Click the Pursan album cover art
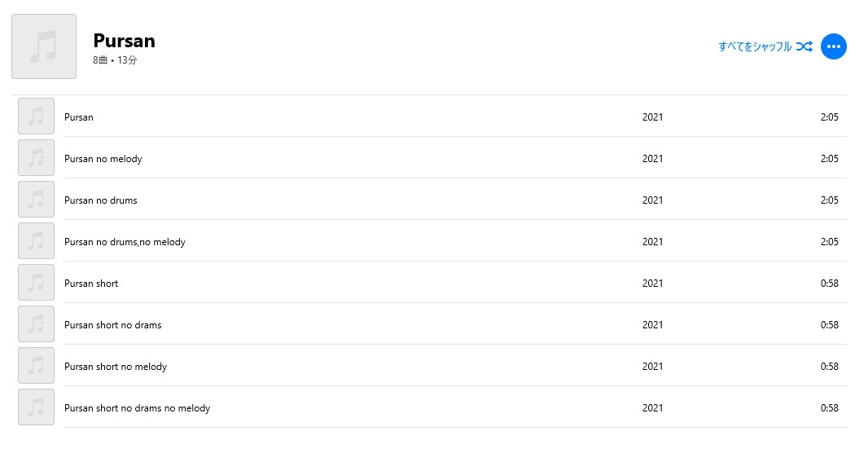 point(44,46)
